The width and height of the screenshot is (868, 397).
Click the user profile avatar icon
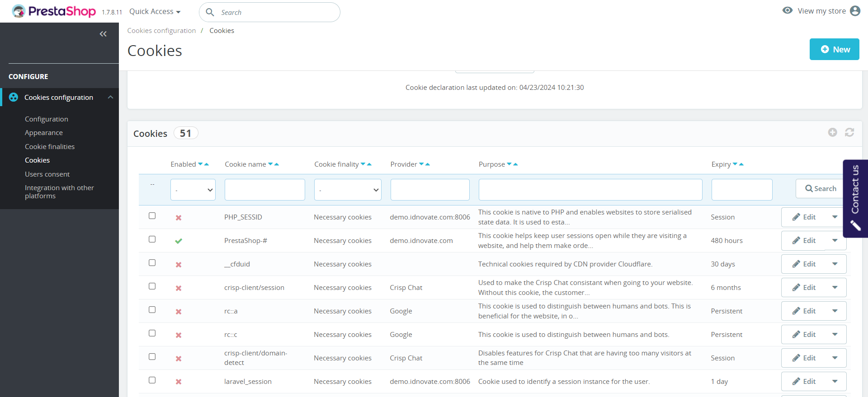pos(855,11)
